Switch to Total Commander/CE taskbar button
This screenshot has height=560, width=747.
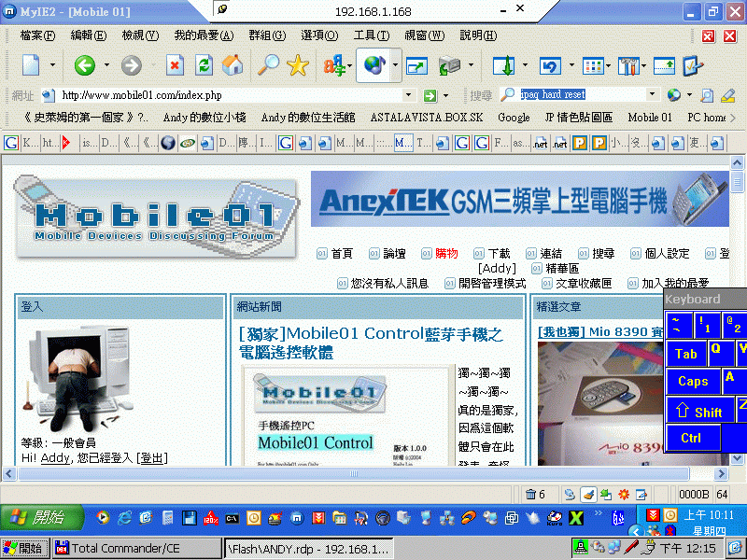pyautogui.click(x=136, y=548)
